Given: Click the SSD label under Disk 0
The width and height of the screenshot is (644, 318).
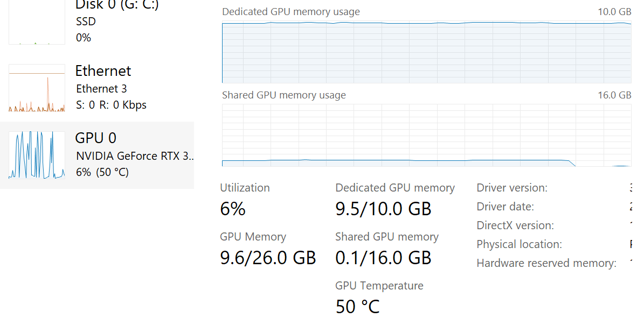Looking at the screenshot, I should (87, 22).
